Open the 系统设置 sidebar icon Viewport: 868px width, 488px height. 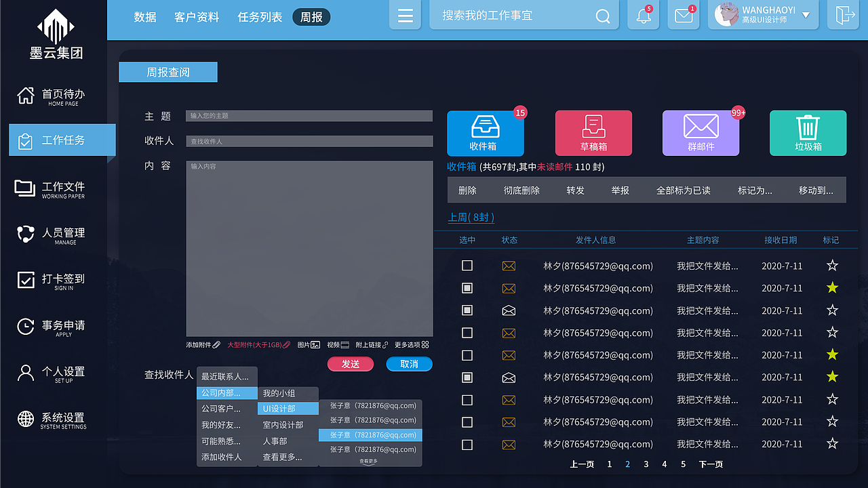pos(25,420)
